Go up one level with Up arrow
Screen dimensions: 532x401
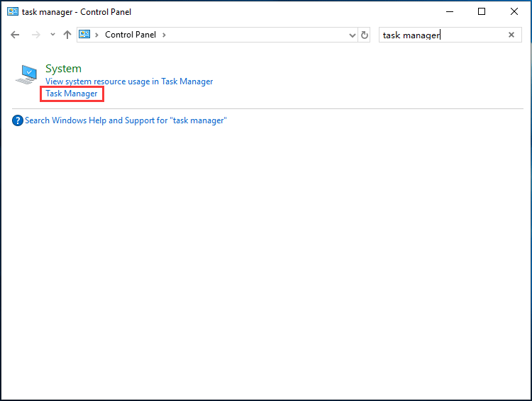67,35
